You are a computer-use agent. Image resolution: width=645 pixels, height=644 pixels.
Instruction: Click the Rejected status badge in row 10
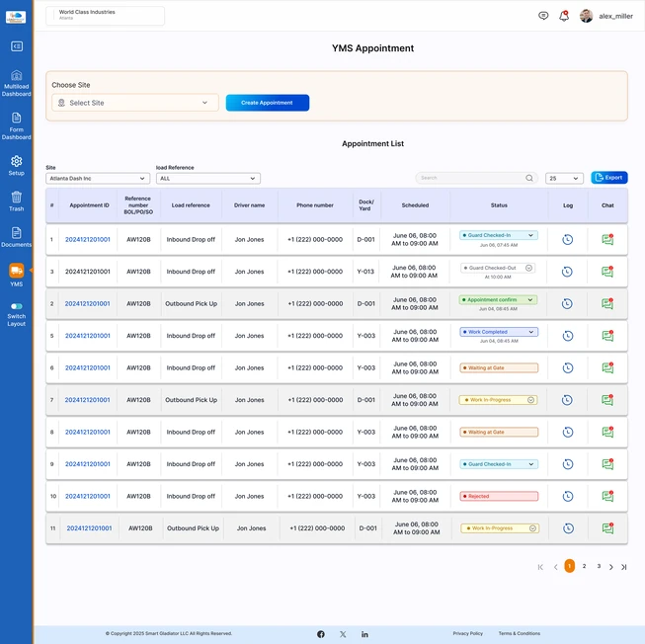499,496
